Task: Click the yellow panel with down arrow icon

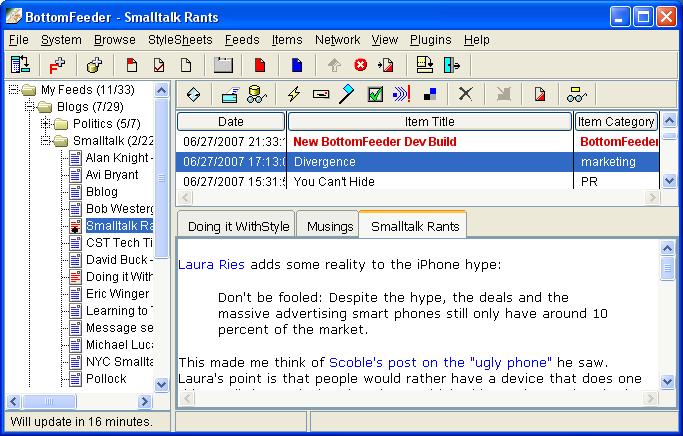Action: click(424, 65)
